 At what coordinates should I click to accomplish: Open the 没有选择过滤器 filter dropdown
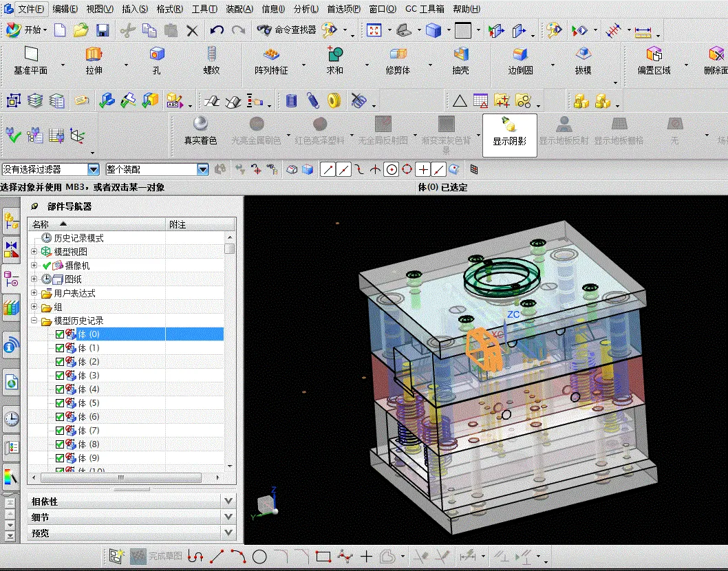point(94,169)
